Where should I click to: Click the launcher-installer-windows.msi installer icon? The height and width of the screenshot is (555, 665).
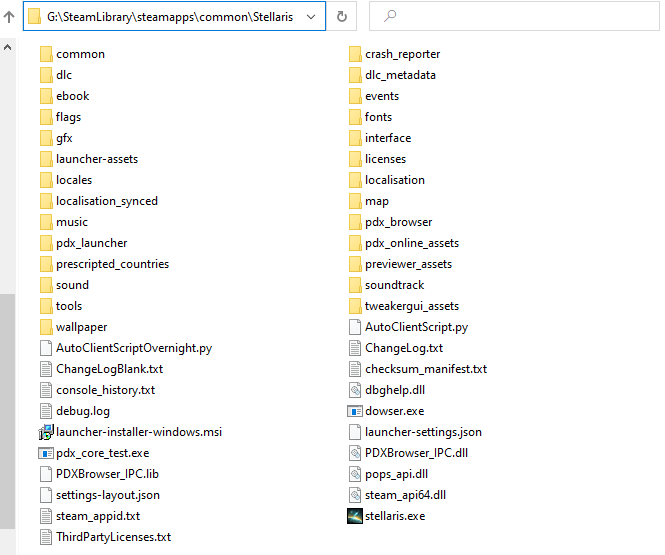tap(46, 432)
